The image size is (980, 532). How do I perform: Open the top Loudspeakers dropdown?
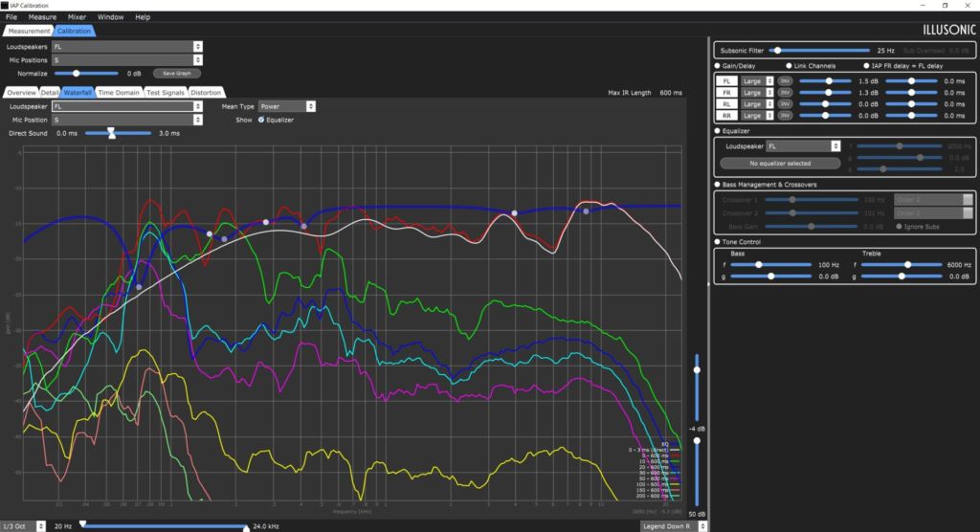coord(127,47)
